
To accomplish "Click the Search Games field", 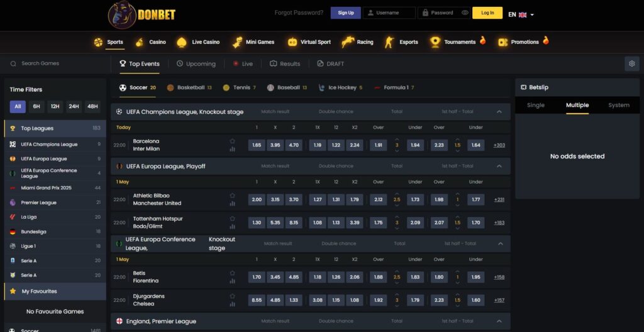I will [55, 64].
